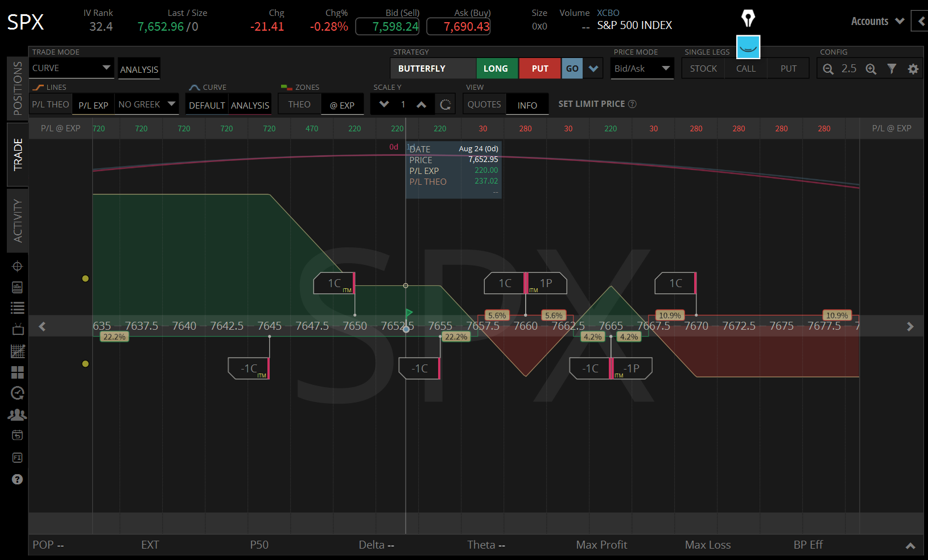Toggle the LONG strategy direction
This screenshot has width=928, height=560.
click(496, 69)
